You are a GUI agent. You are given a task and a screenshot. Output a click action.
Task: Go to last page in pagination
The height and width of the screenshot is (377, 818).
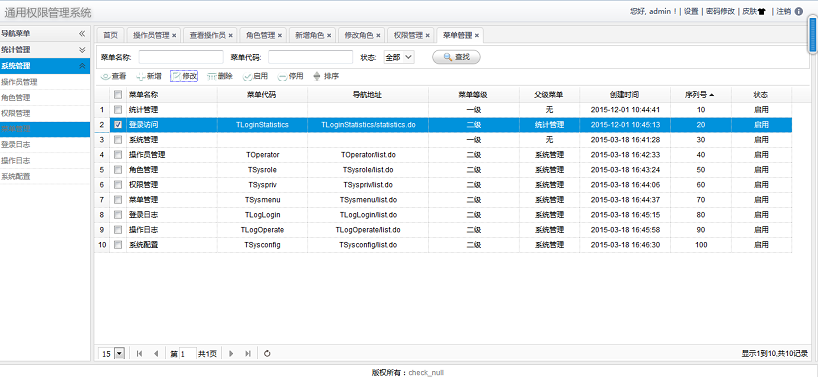248,354
